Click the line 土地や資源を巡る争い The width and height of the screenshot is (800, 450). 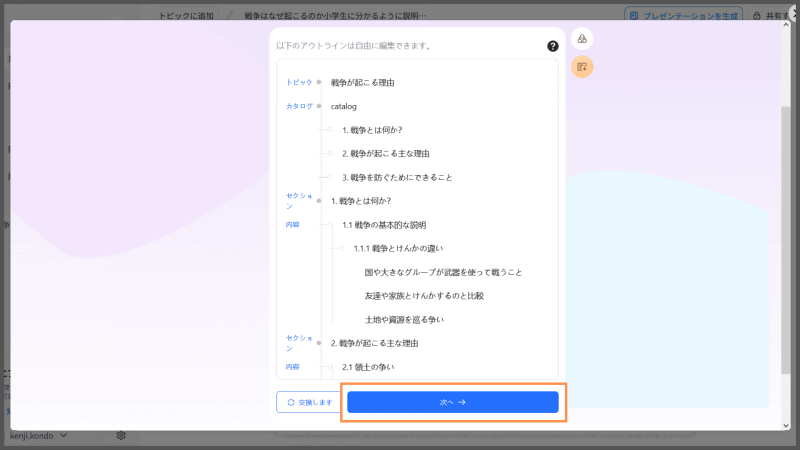pos(404,320)
